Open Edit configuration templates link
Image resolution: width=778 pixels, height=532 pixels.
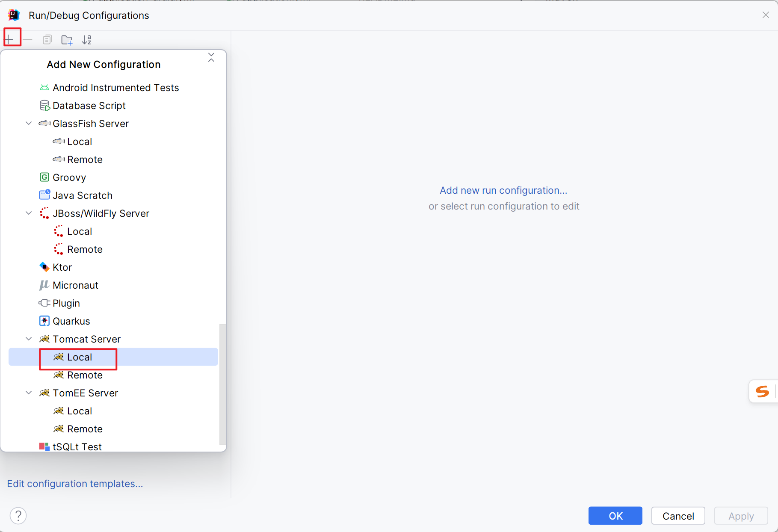(75, 484)
